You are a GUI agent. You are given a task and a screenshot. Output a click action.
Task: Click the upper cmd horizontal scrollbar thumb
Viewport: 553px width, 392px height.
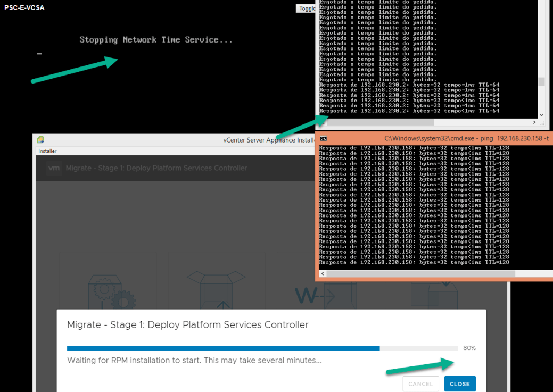(x=377, y=122)
